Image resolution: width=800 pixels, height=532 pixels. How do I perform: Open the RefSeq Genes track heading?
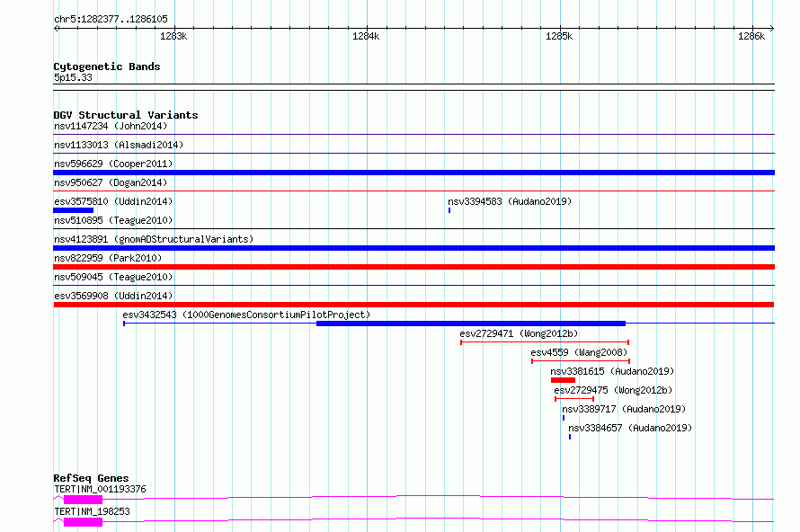[x=91, y=478]
